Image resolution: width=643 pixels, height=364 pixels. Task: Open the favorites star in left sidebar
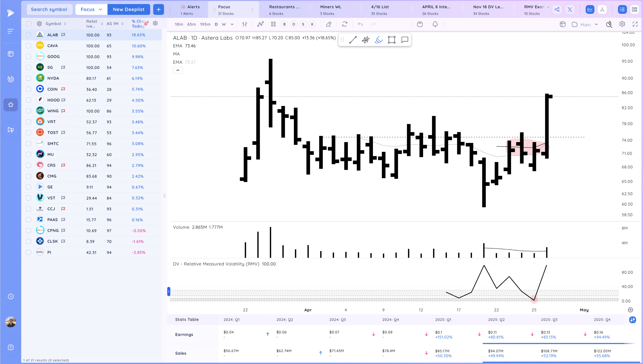pos(10,105)
